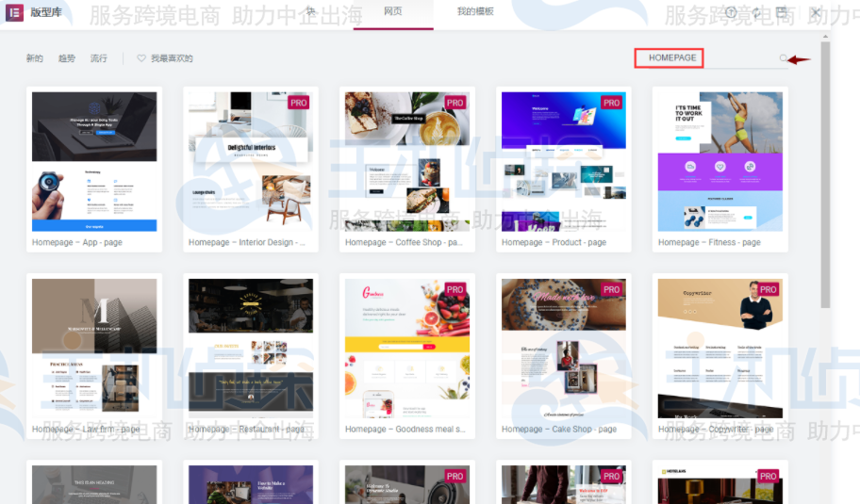The height and width of the screenshot is (504, 860).
Task: Sort templates by 流行 (Popular)
Action: (x=99, y=58)
